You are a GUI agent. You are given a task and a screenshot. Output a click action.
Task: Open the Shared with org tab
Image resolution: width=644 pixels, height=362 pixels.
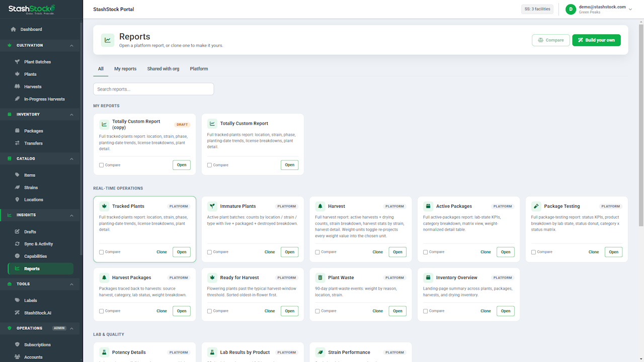point(163,69)
